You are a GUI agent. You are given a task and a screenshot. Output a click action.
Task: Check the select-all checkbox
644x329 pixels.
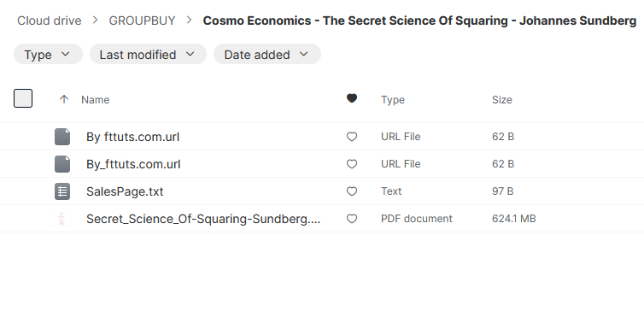coord(23,98)
